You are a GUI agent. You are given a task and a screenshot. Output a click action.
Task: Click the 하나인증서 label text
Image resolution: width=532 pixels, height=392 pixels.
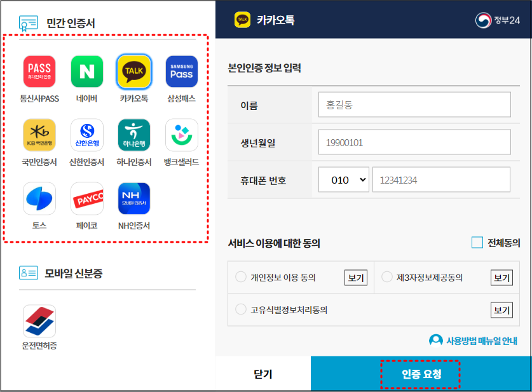(x=134, y=162)
